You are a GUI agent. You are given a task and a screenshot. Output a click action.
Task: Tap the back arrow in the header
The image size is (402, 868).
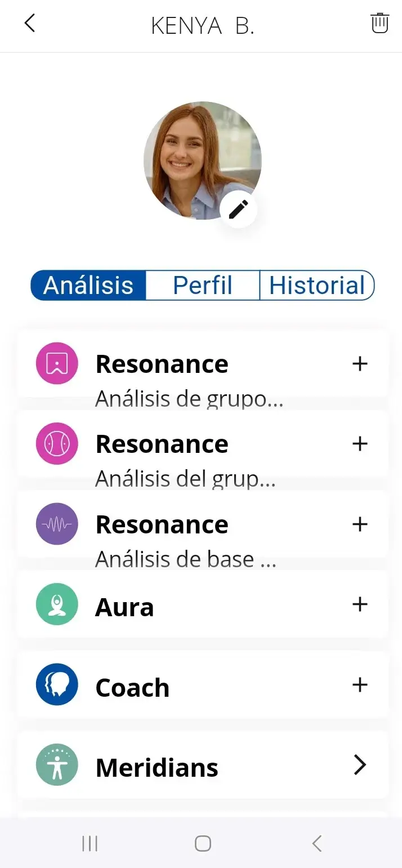tap(30, 24)
